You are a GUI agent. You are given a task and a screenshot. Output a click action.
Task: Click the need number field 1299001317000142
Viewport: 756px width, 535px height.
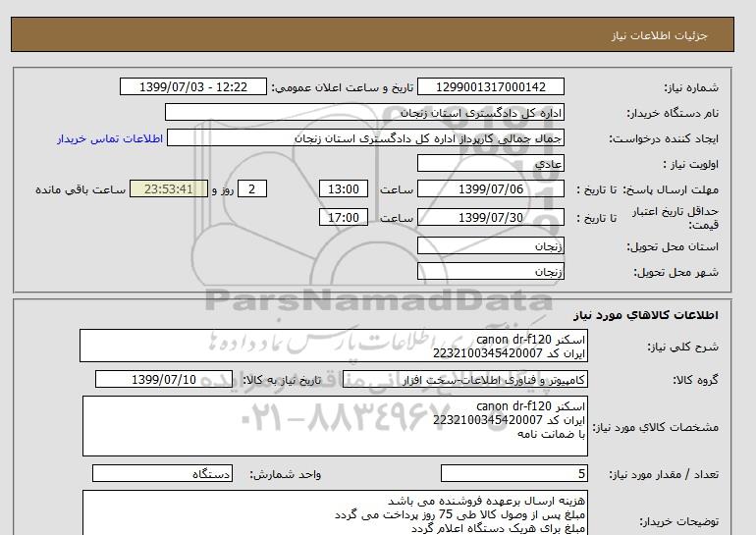pyautogui.click(x=490, y=86)
